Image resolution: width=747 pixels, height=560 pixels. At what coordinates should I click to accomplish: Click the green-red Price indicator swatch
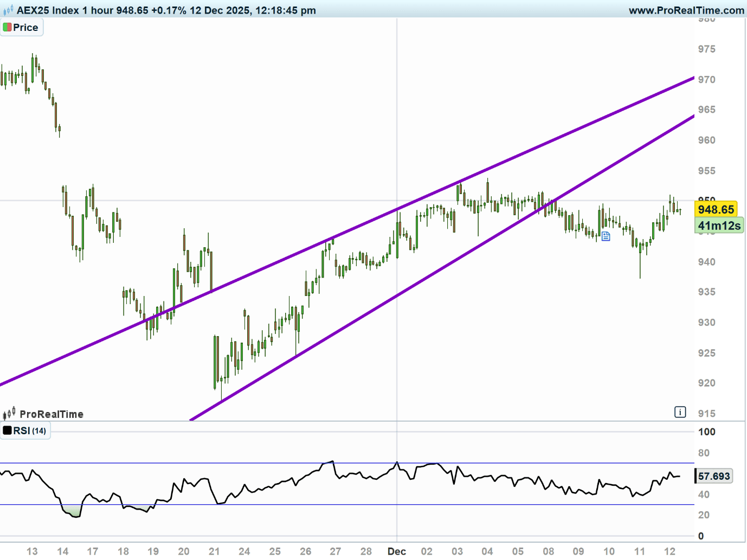click(x=7, y=27)
